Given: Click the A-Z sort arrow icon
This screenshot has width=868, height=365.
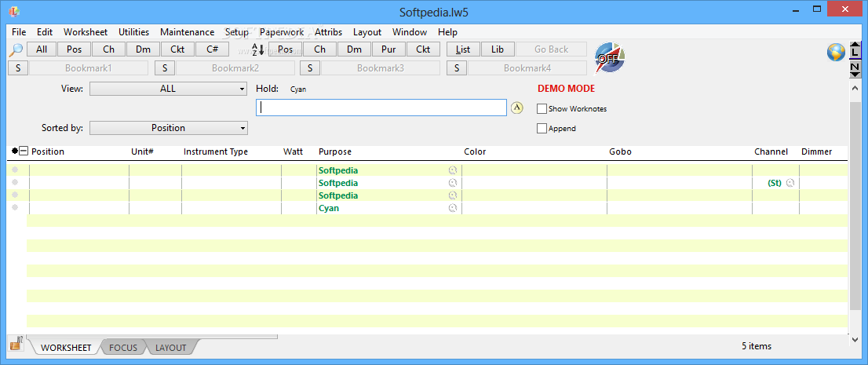Looking at the screenshot, I should (x=258, y=49).
